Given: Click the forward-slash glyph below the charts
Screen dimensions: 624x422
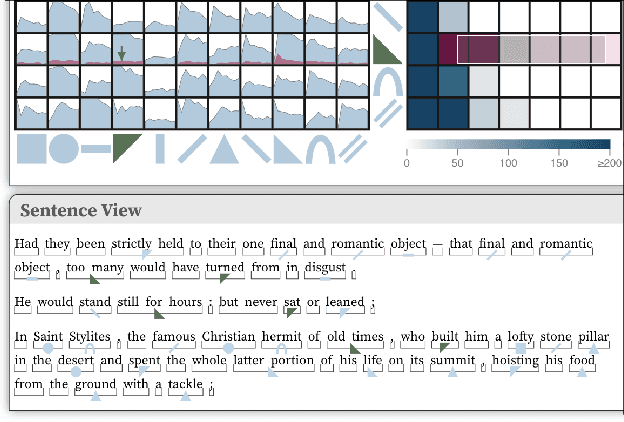Looking at the screenshot, I should (192, 148).
